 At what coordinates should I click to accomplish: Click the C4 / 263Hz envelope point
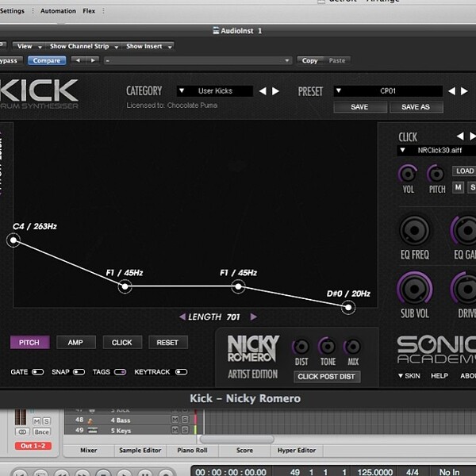13,240
